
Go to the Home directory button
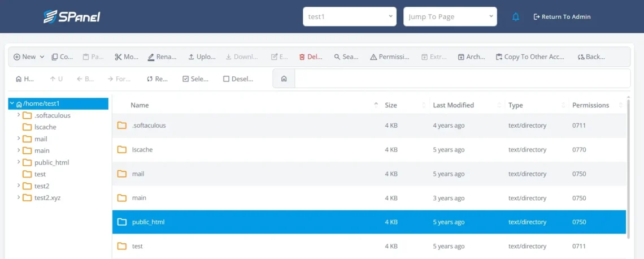[25, 79]
